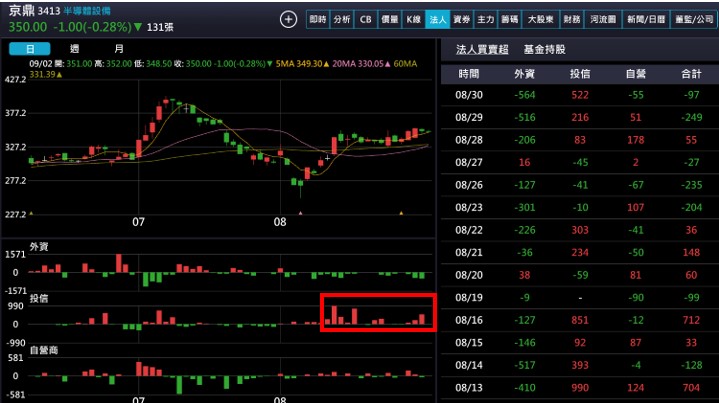
Task: Switch to the CB tab
Action: coord(365,19)
